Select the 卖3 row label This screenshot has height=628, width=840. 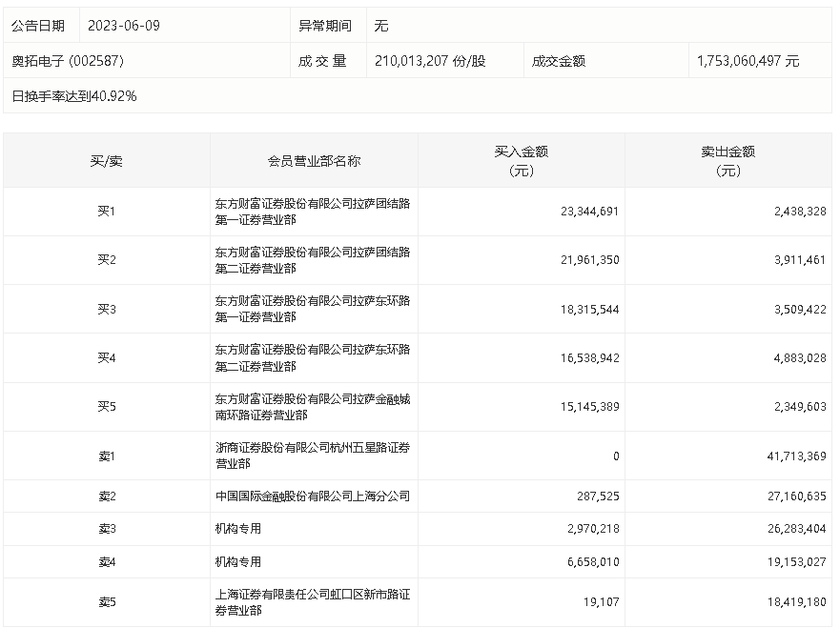[107, 529]
